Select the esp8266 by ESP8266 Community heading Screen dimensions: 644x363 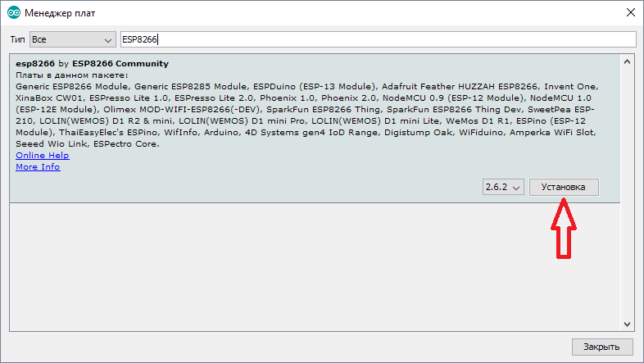pyautogui.click(x=92, y=64)
